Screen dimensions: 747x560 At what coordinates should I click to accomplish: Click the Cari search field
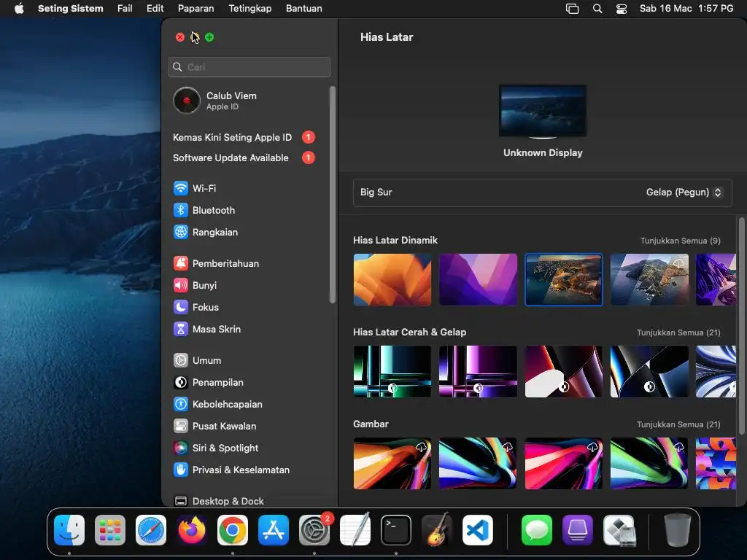click(x=249, y=67)
